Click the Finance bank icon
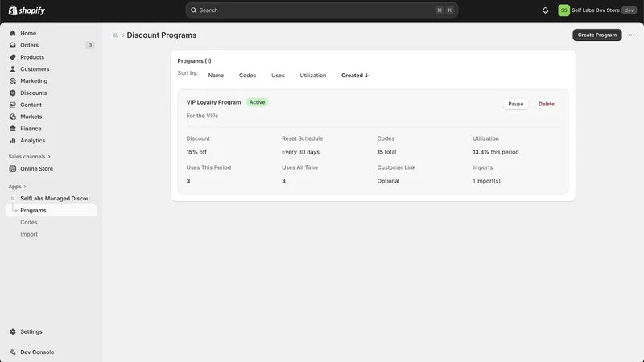Image resolution: width=644 pixels, height=362 pixels. coord(13,129)
